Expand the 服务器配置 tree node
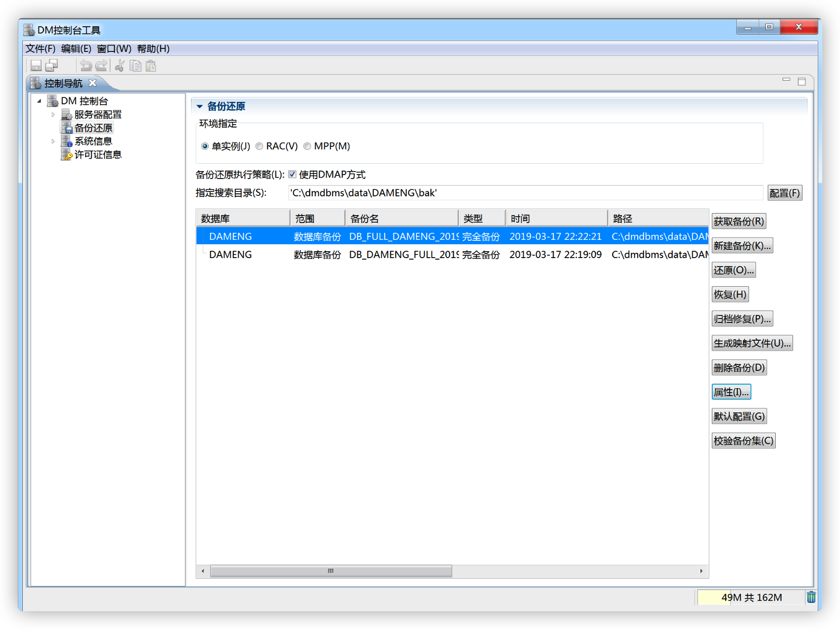The width and height of the screenshot is (840, 629). [x=53, y=115]
